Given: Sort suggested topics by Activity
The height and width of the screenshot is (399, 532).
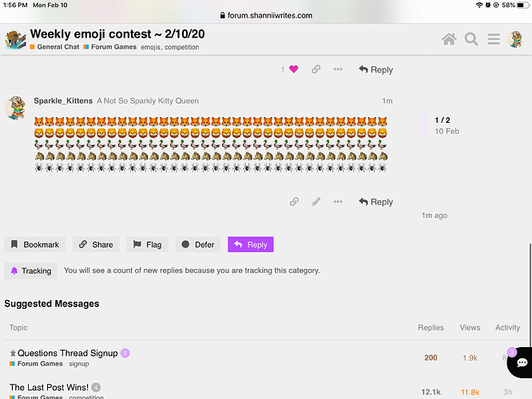Looking at the screenshot, I should (x=507, y=327).
